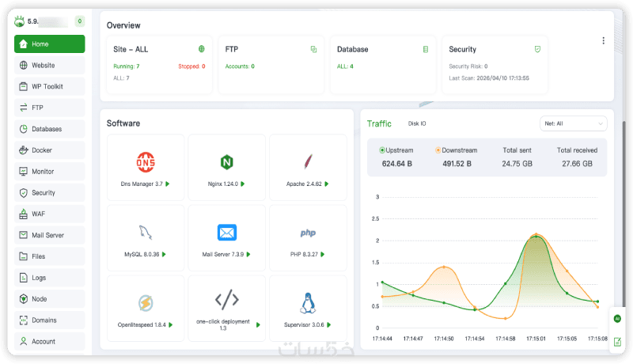
Task: Click the Security shield sidebar icon
Action: pyautogui.click(x=24, y=193)
